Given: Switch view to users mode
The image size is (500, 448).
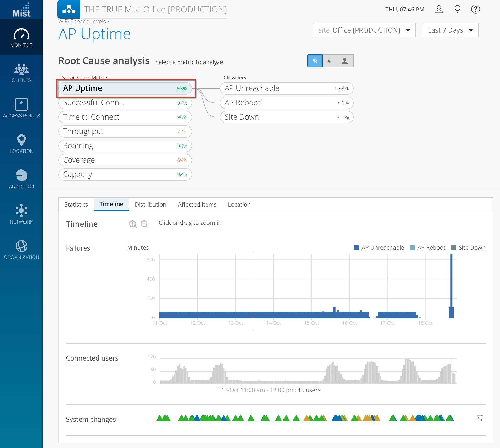Looking at the screenshot, I should coord(344,61).
